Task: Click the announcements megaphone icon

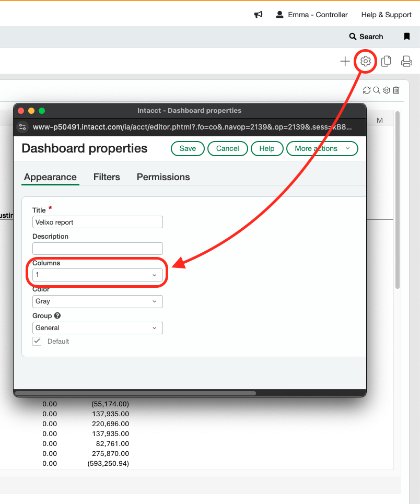Action: (x=258, y=15)
